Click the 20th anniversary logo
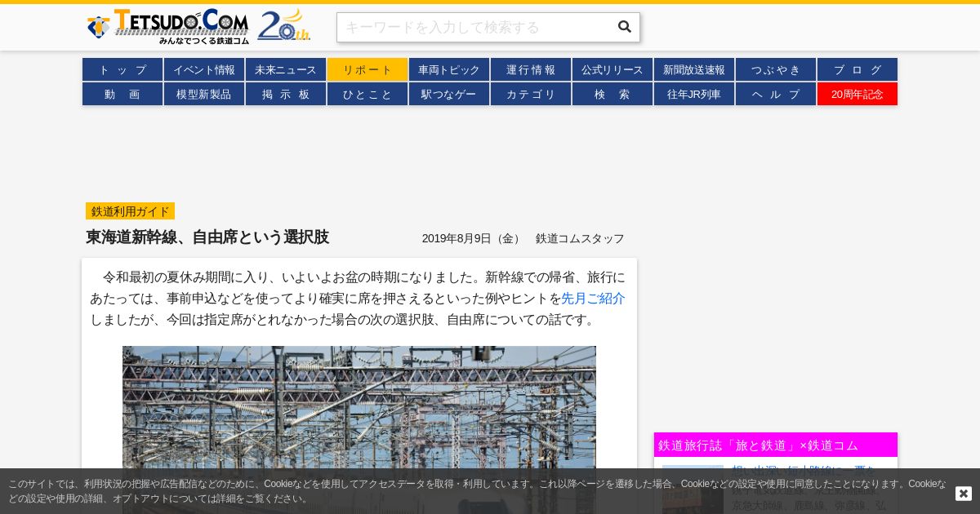 [x=283, y=25]
